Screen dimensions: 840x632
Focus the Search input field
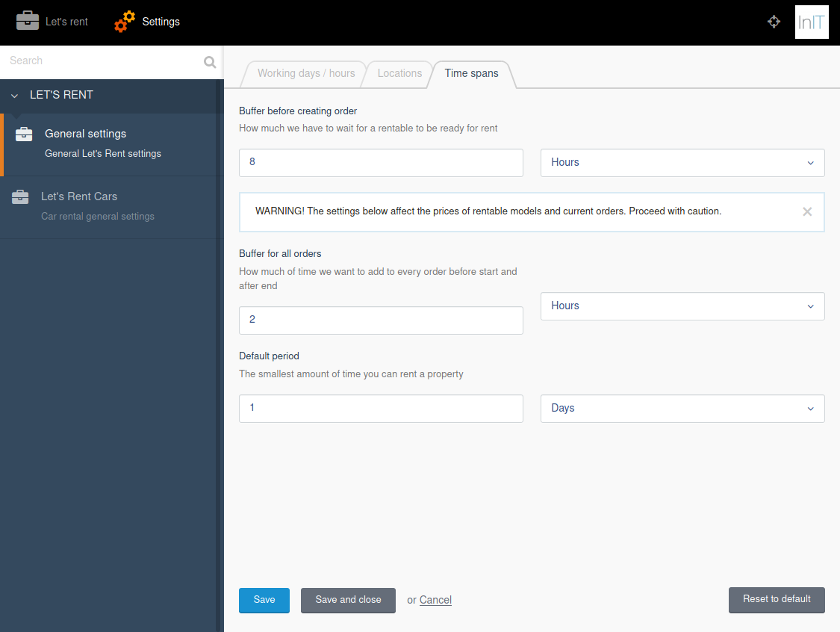pos(102,61)
